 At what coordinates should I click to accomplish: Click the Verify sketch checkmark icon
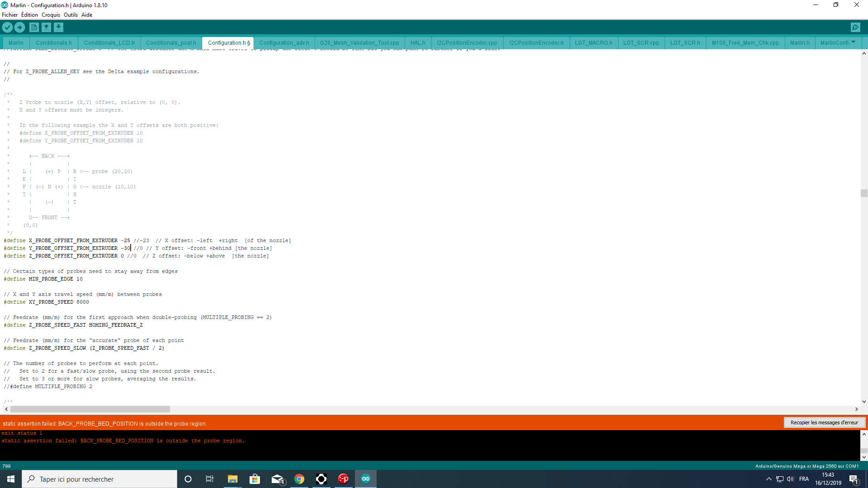pyautogui.click(x=7, y=28)
